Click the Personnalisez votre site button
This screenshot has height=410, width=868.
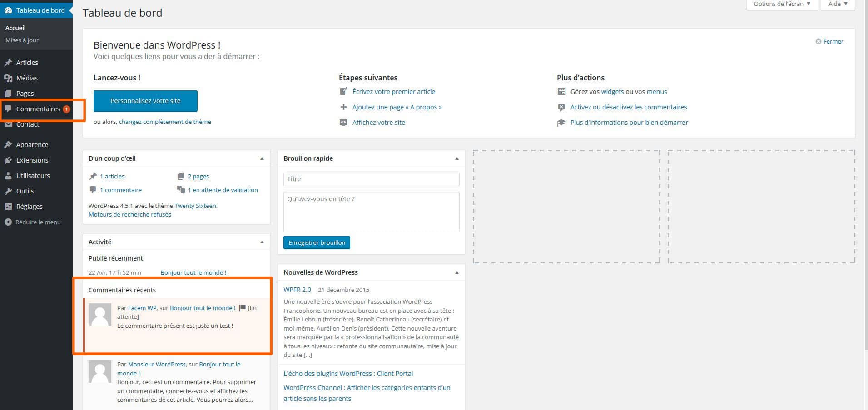tap(145, 101)
